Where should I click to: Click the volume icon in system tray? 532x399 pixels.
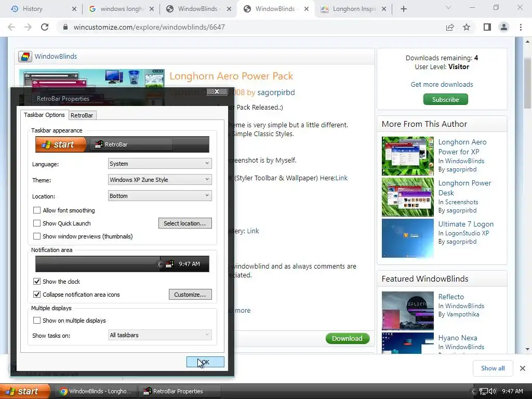click(493, 392)
